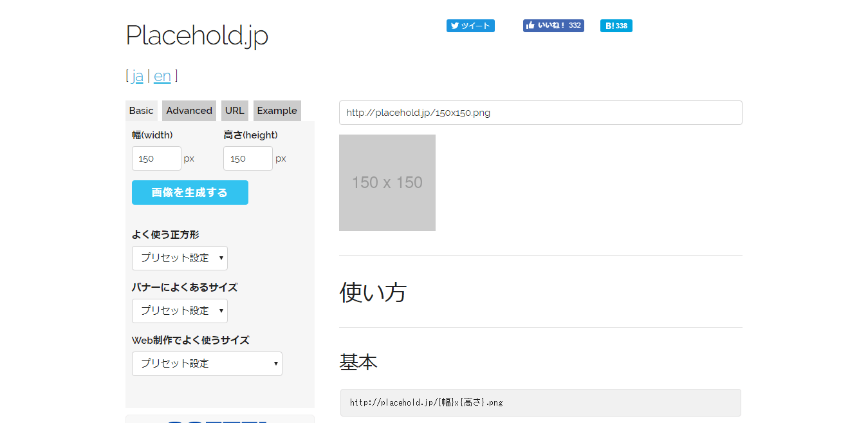
Task: Click the Twitter ツイート share icon
Action: pos(470,26)
